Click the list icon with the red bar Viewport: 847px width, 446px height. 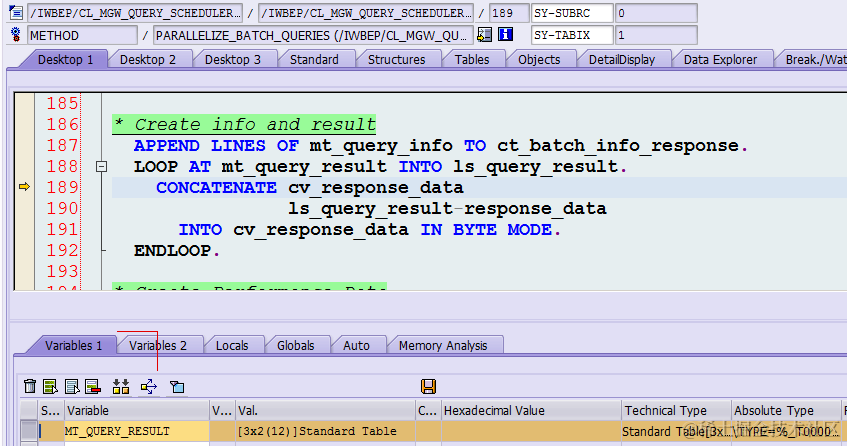pyautogui.click(x=93, y=386)
